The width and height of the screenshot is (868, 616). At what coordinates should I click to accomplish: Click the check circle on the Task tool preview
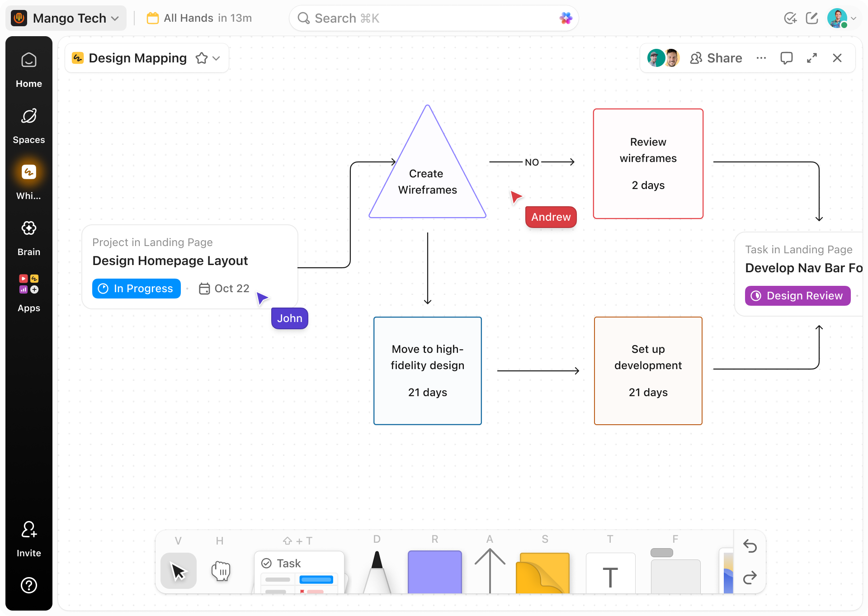click(266, 563)
